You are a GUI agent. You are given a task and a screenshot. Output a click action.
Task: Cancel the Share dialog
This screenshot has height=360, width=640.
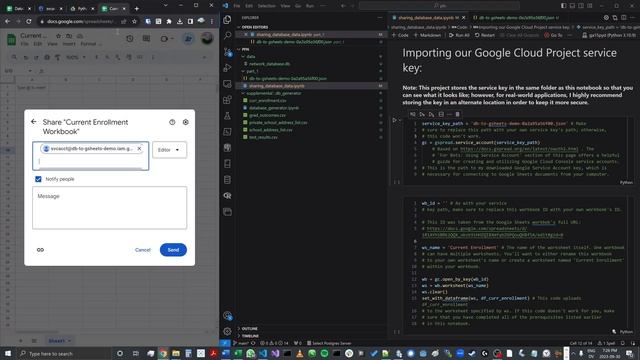pos(142,250)
